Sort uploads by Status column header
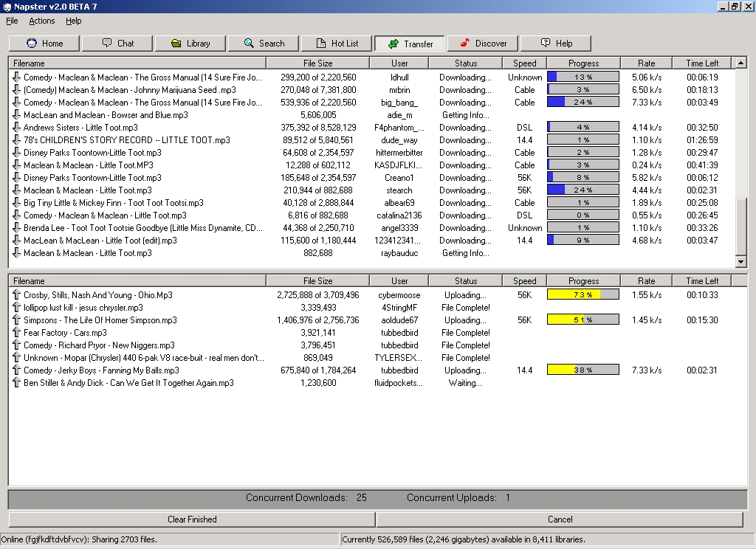The image size is (756, 549). [465, 281]
